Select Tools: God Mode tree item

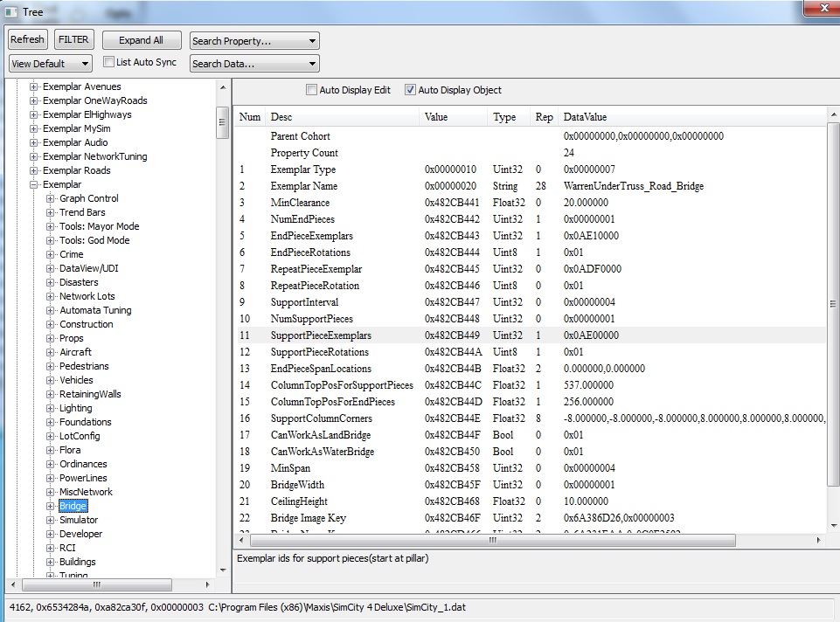94,240
